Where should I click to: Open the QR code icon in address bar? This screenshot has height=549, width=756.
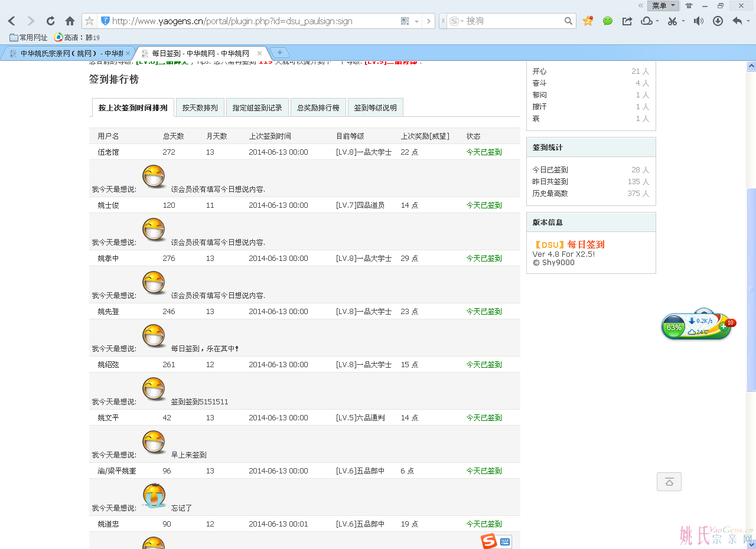[405, 21]
